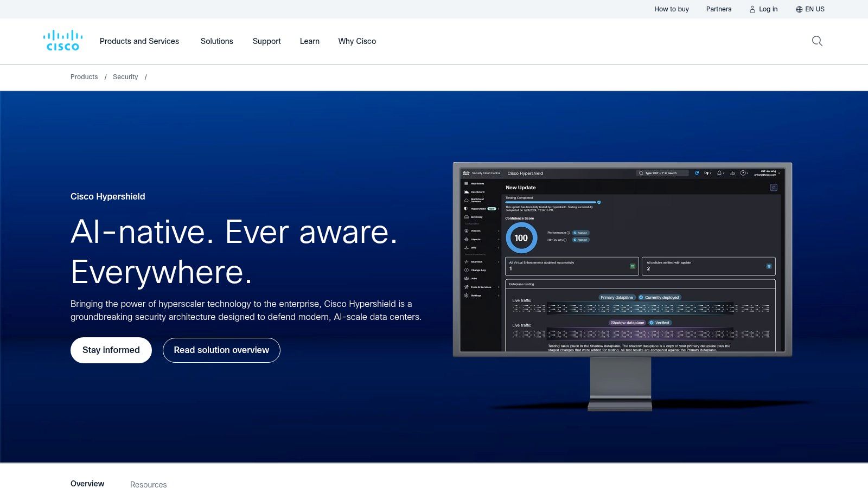This screenshot has width=868, height=488.
Task: Click Dashboard sidebar item in monitor image
Action: click(474, 192)
